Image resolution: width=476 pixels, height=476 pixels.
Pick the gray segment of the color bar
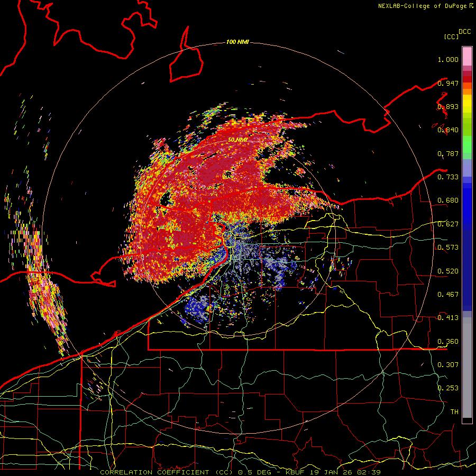coord(467,368)
